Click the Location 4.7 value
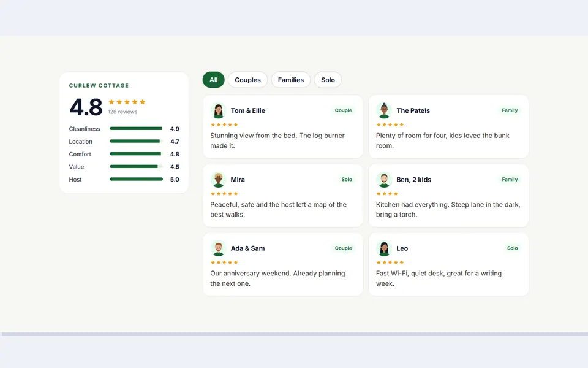The height and width of the screenshot is (368, 588). pyautogui.click(x=175, y=142)
